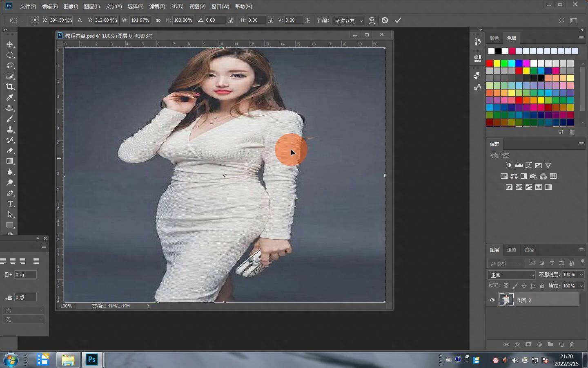Add a Brightness/Contrast adjustment
The width and height of the screenshot is (588, 368).
(x=509, y=165)
